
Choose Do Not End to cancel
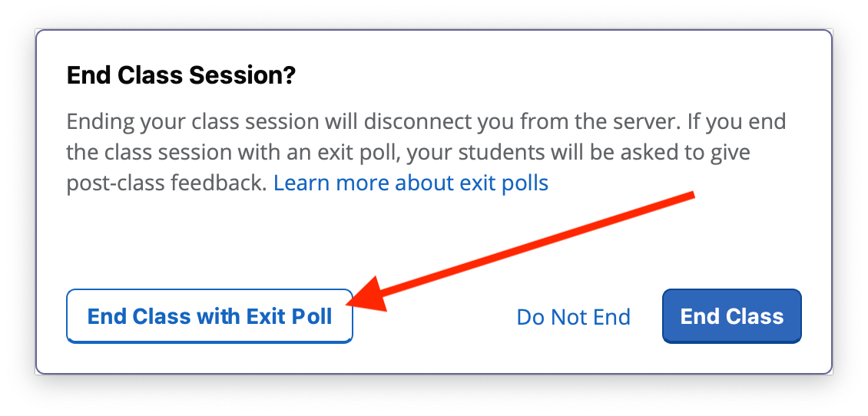point(573,317)
